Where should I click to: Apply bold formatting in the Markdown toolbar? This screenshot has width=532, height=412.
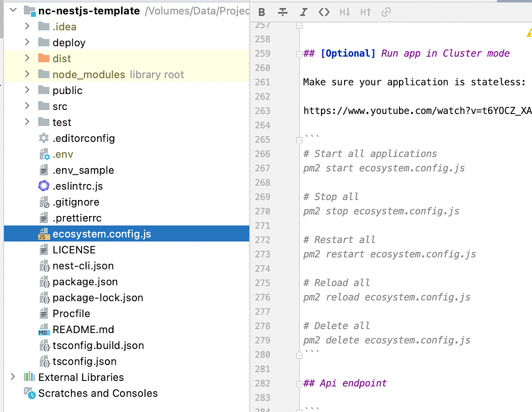[x=261, y=12]
